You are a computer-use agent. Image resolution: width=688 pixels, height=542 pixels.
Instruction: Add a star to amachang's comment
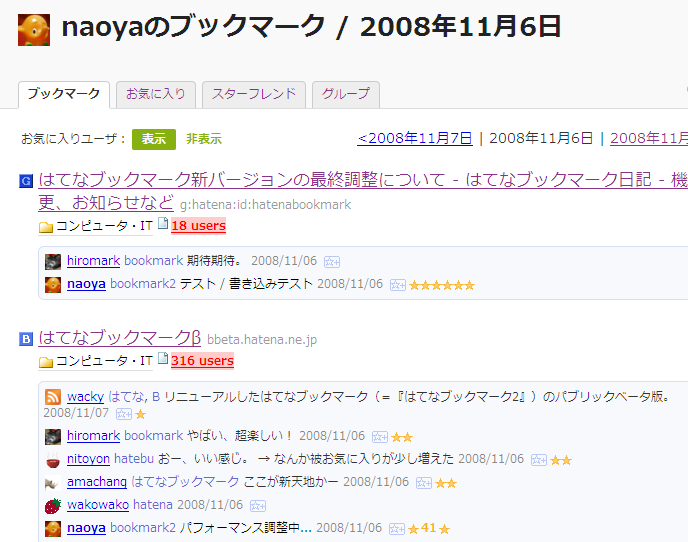tap(424, 484)
